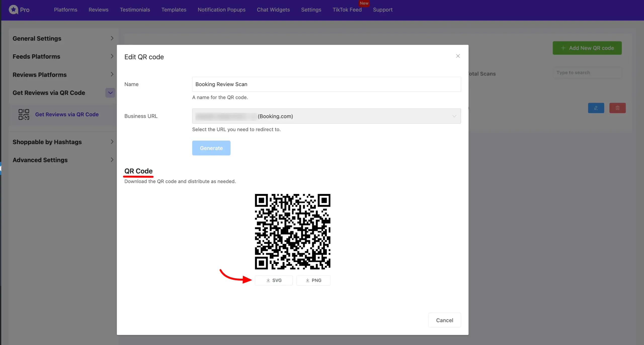Click the blue edit pencil icon button

click(596, 108)
